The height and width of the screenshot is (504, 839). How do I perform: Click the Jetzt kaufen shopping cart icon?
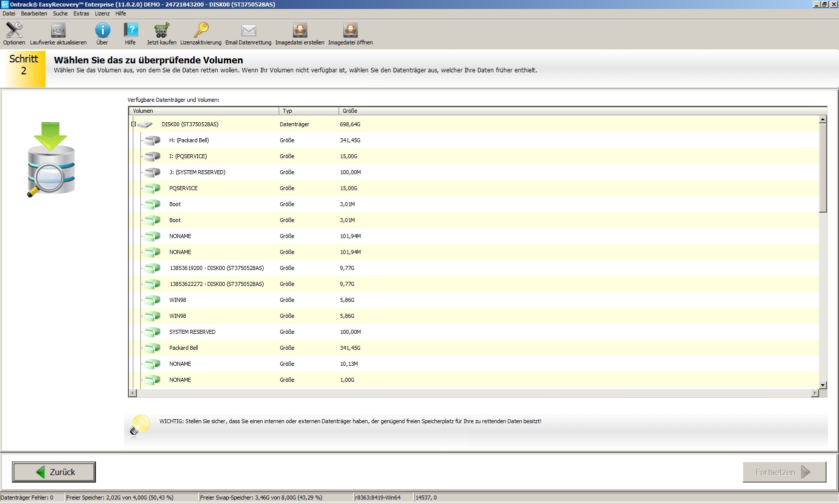point(161,30)
